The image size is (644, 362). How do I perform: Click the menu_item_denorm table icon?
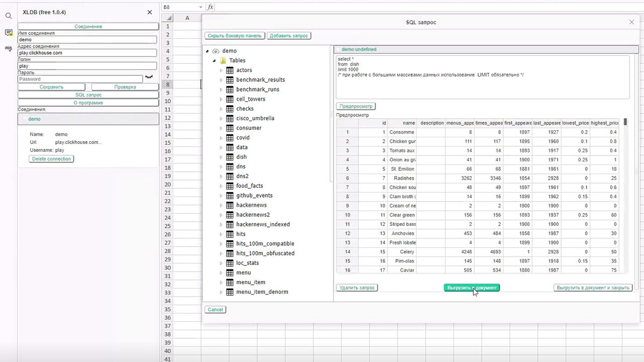pos(230,292)
